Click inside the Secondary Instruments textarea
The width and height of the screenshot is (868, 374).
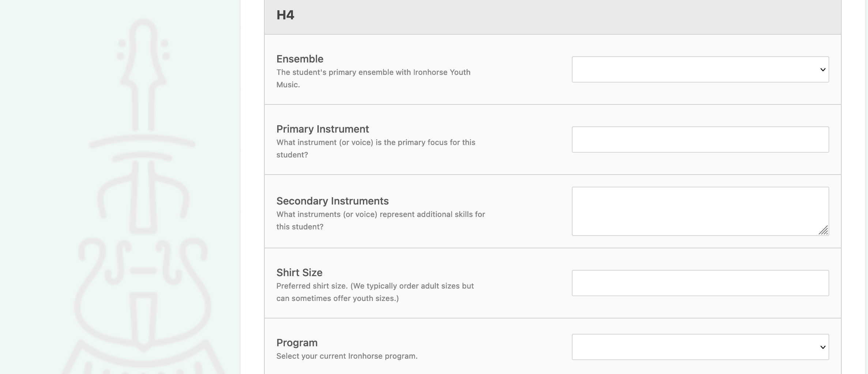[700, 211]
